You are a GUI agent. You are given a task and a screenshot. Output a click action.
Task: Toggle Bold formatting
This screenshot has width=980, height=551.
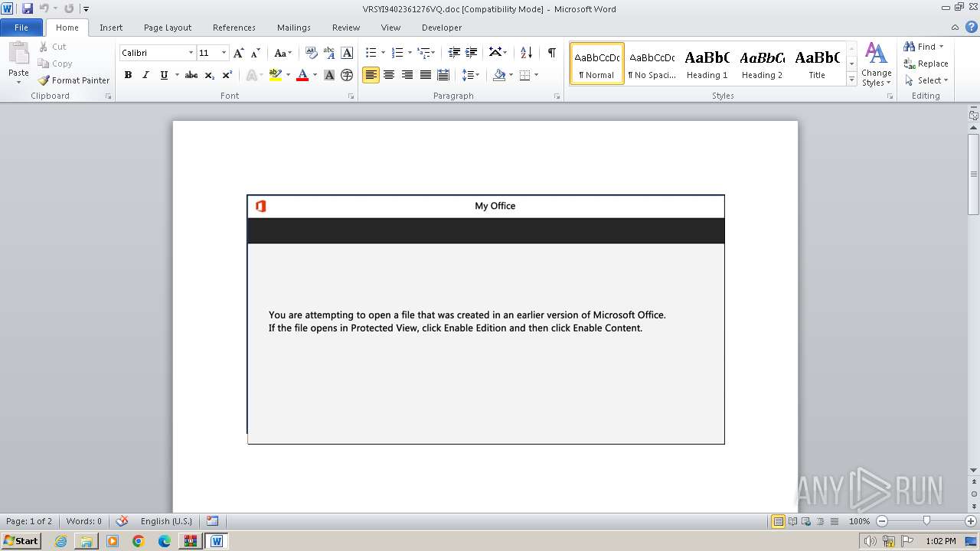(128, 75)
